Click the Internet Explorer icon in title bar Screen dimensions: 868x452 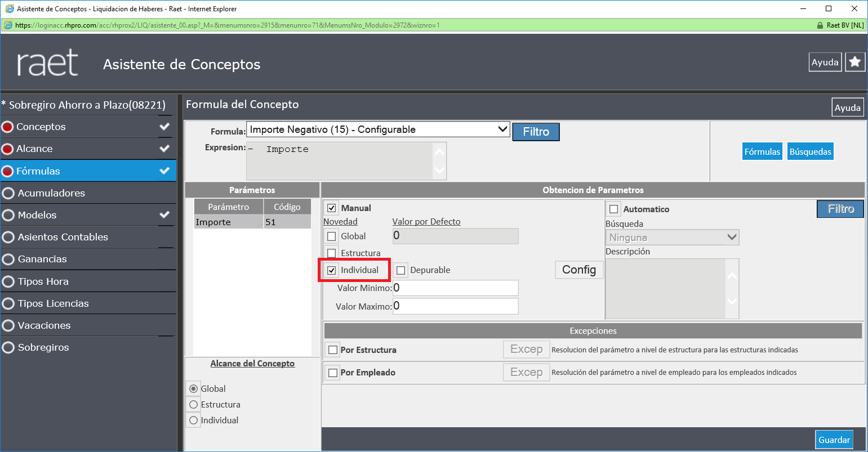coord(9,9)
